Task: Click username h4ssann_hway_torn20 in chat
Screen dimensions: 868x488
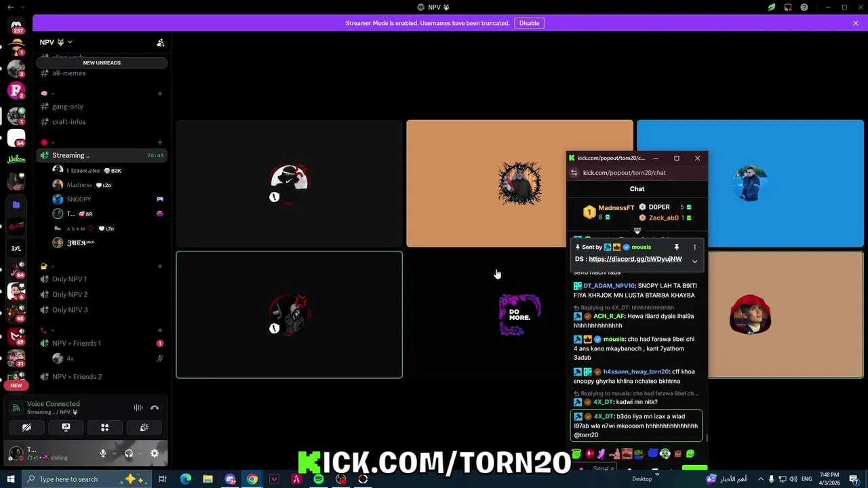Action: click(635, 371)
